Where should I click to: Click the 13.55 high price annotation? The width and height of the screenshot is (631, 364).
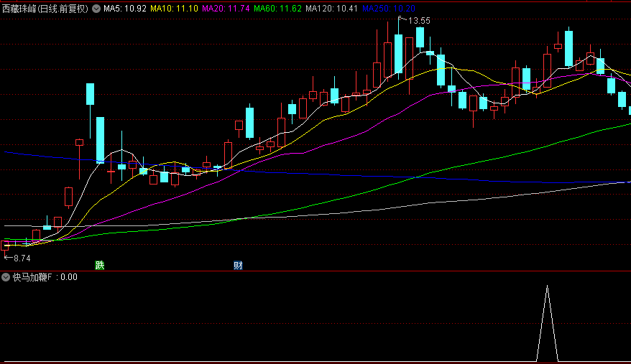pyautogui.click(x=419, y=21)
